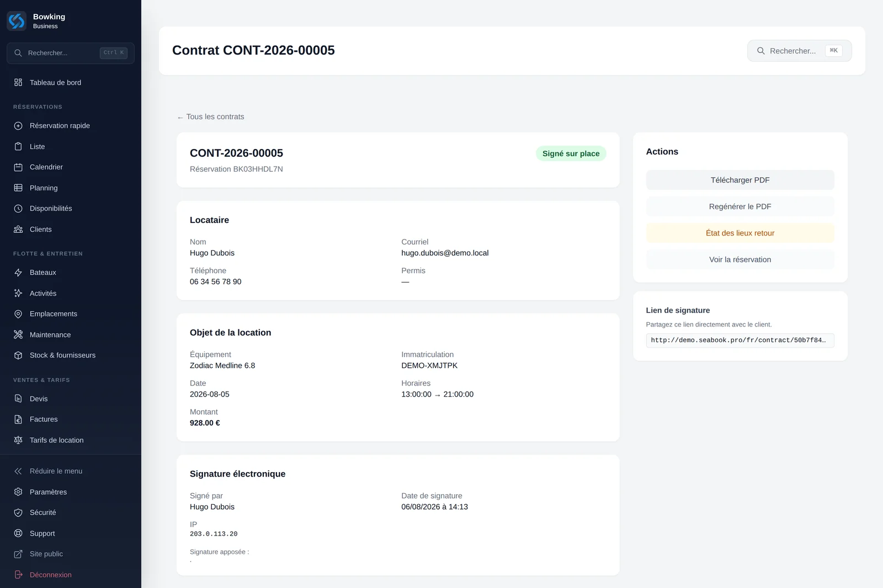Click the Réservation rapide plus icon

18,126
